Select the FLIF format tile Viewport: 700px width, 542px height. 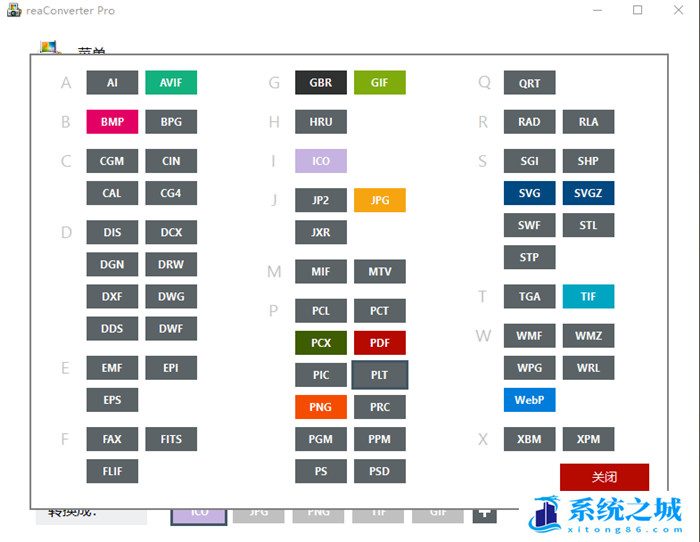click(x=112, y=472)
